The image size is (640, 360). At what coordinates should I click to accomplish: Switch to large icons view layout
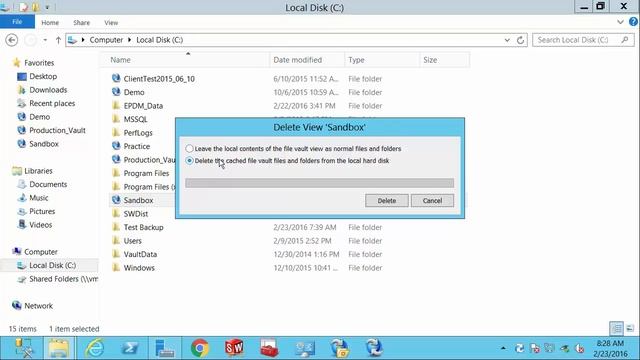(630, 328)
